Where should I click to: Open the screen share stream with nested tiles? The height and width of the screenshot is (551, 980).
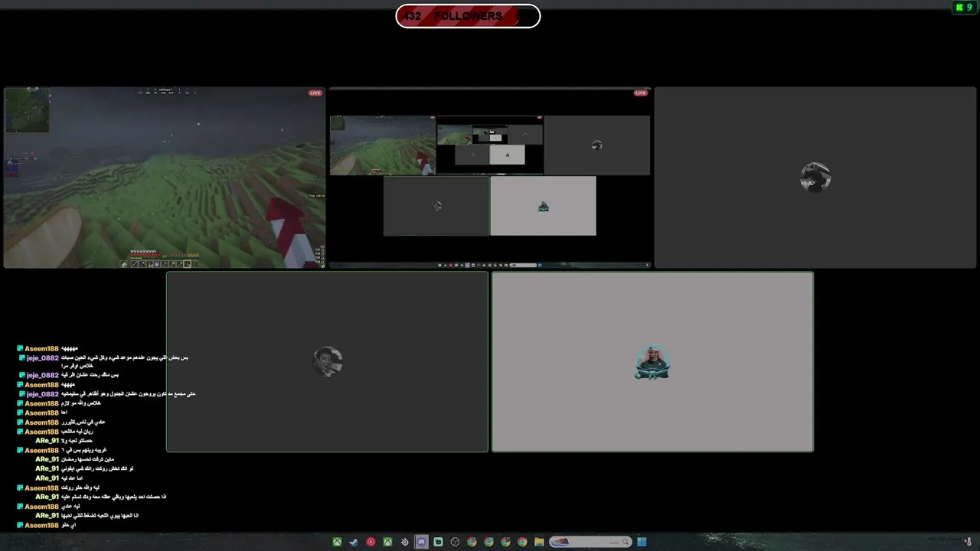(490, 178)
